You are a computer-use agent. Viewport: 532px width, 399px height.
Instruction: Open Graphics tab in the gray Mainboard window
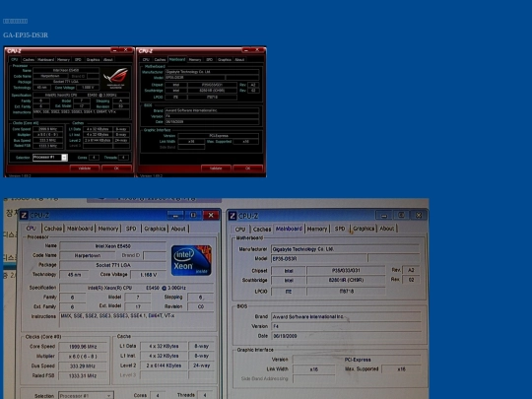click(364, 229)
